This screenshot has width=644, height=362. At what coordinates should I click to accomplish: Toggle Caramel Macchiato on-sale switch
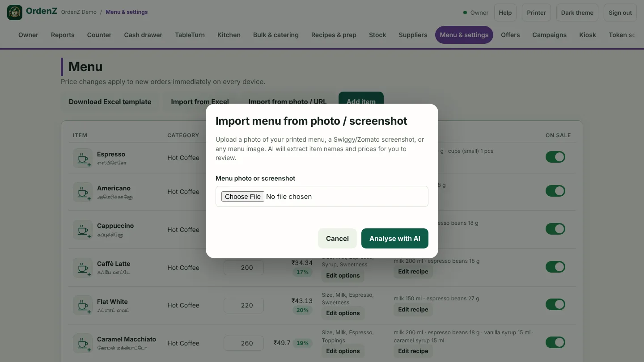[555, 342]
